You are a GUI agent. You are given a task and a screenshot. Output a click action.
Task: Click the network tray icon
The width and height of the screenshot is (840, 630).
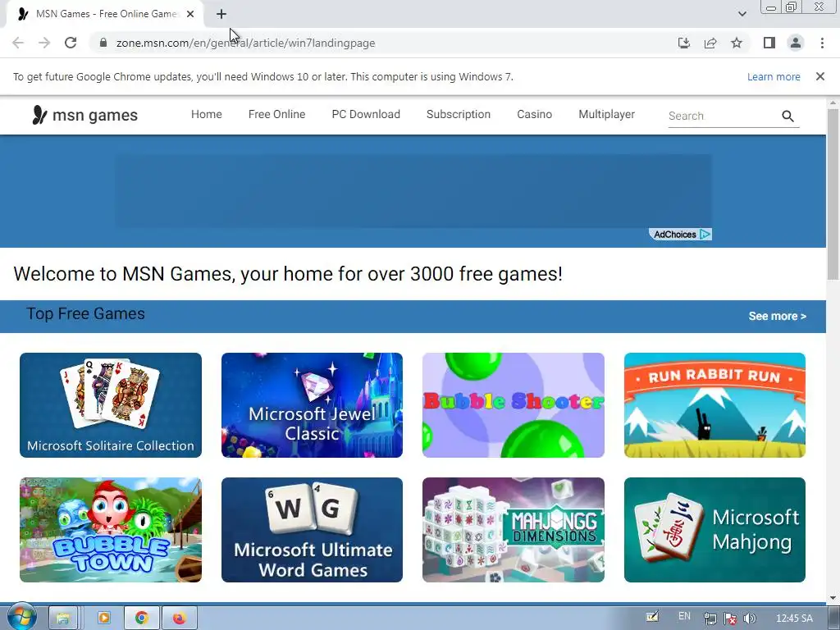coord(710,619)
